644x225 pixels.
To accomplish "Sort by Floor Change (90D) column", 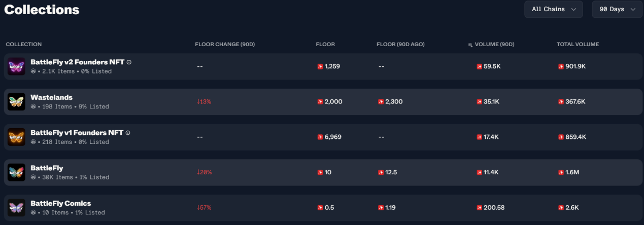I will (x=225, y=45).
